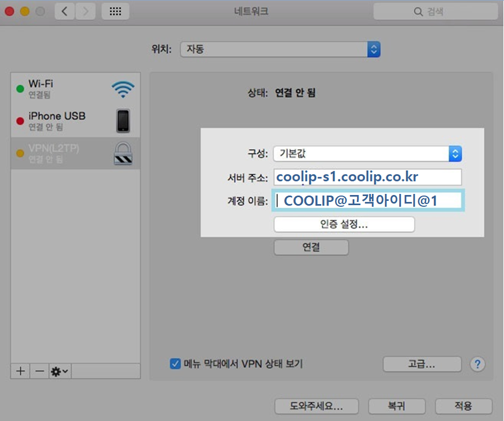Click the iPhone device icon
Screen dimensions: 504x421
(x=123, y=121)
